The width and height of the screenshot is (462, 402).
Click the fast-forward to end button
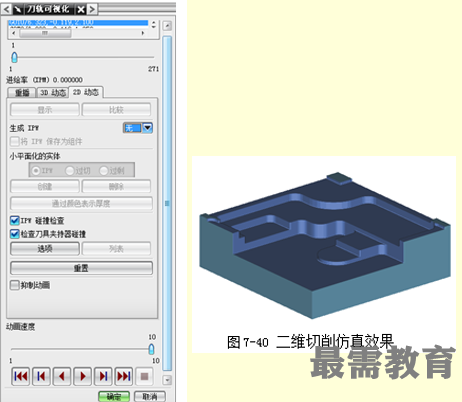[x=124, y=376]
